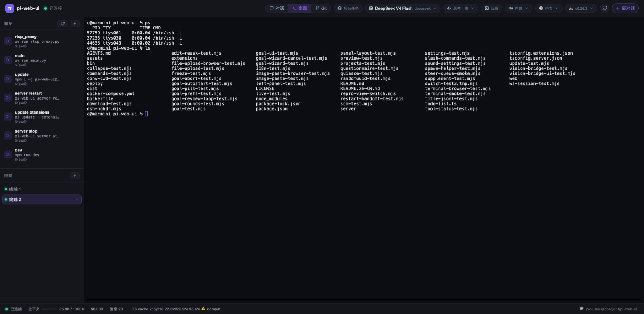
Task: Click the 消息 23 message count
Action: pos(116,309)
